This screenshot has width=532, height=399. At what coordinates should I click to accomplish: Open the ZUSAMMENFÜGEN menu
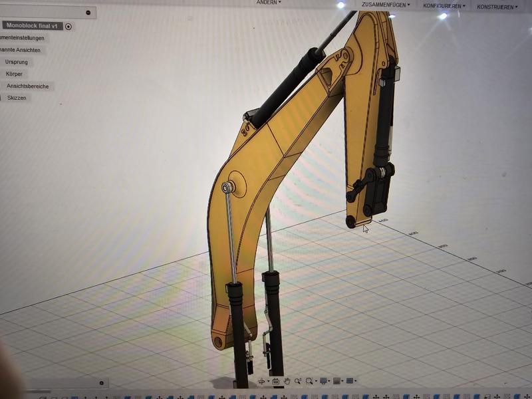386,5
